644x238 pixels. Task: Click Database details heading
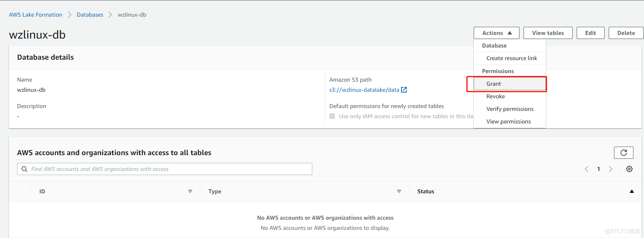point(45,57)
